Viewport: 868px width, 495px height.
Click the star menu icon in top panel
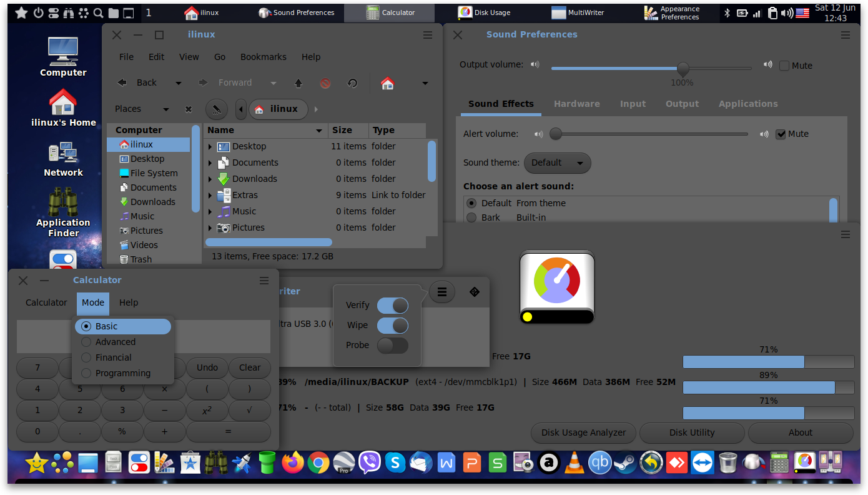pyautogui.click(x=21, y=12)
